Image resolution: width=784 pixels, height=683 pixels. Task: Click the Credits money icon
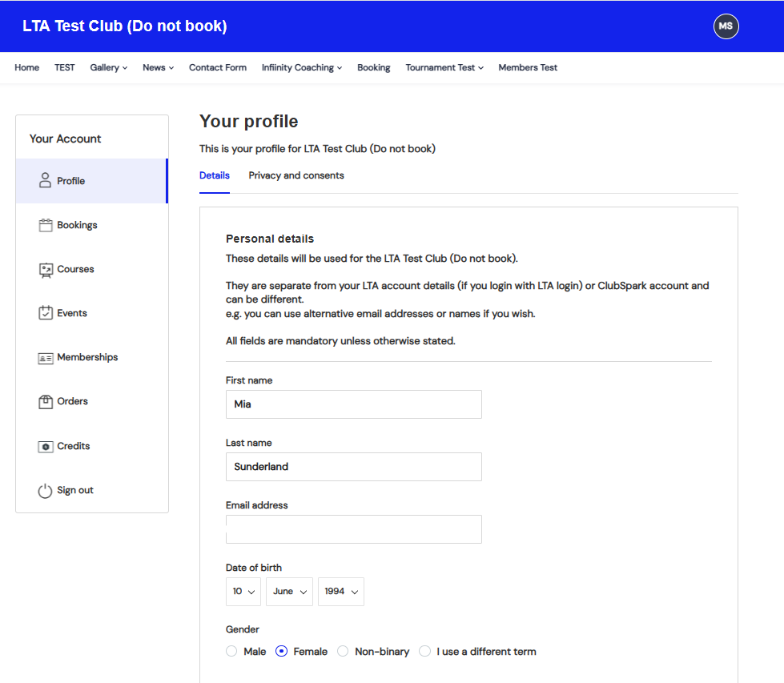point(46,446)
